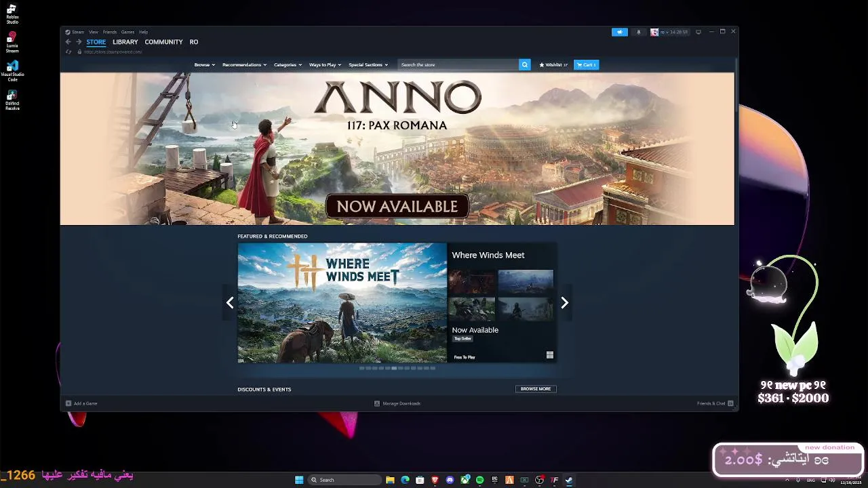This screenshot has width=868, height=488.
Task: Open DaVinci Resolve desktop shortcut
Action: [12, 100]
